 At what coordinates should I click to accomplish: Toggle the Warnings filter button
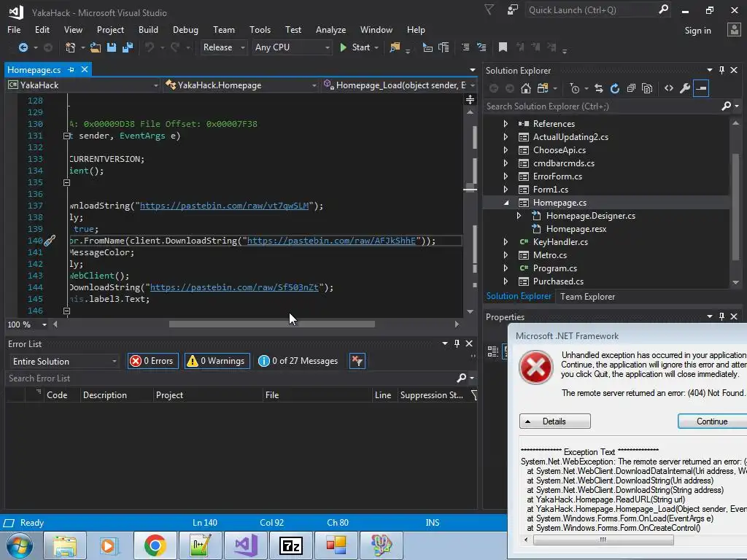pyautogui.click(x=217, y=361)
